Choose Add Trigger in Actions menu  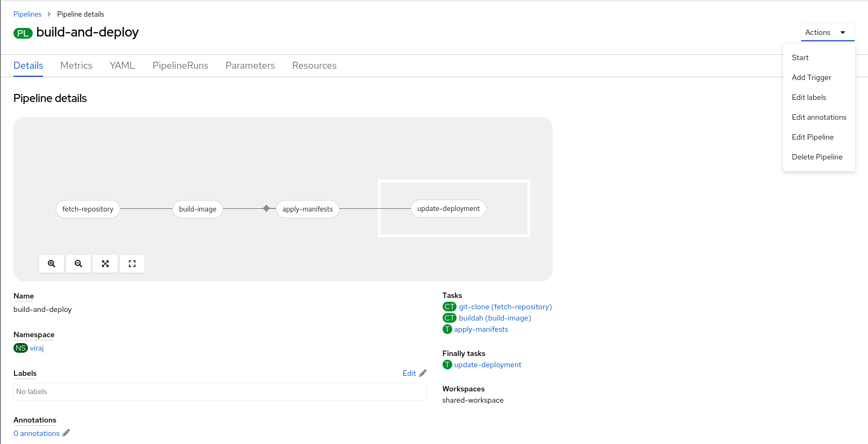click(811, 77)
